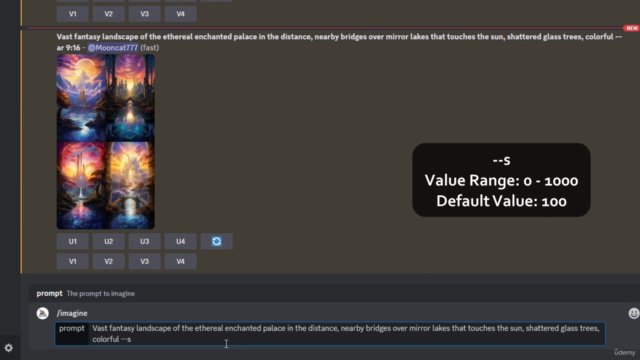The image size is (640, 360).
Task: Upscale image with the U2 button
Action: (x=109, y=241)
